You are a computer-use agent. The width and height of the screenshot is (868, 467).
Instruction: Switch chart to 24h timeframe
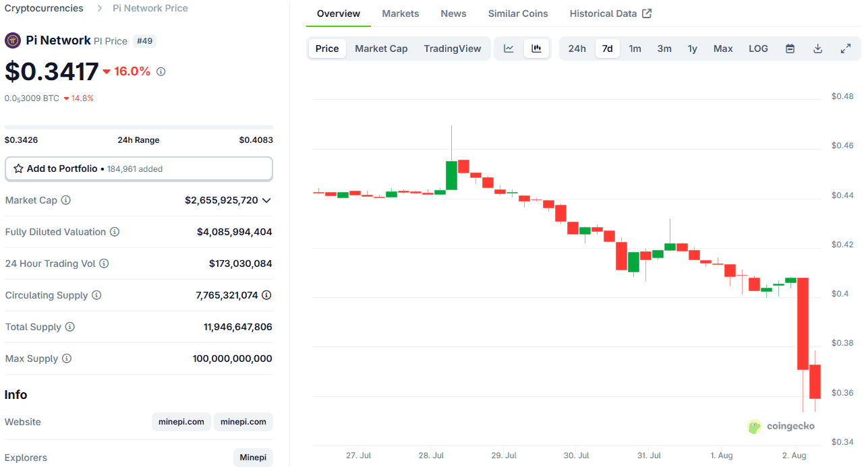[x=577, y=48]
